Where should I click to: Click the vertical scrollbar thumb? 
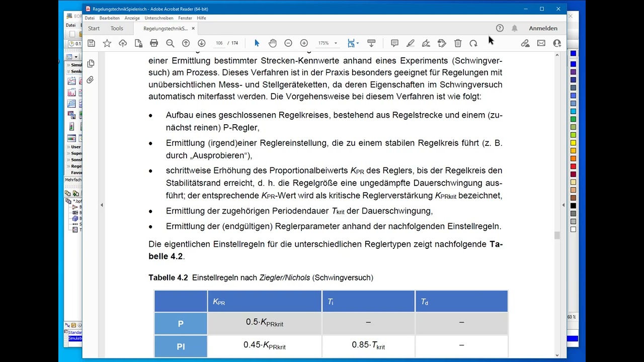pyautogui.click(x=557, y=236)
